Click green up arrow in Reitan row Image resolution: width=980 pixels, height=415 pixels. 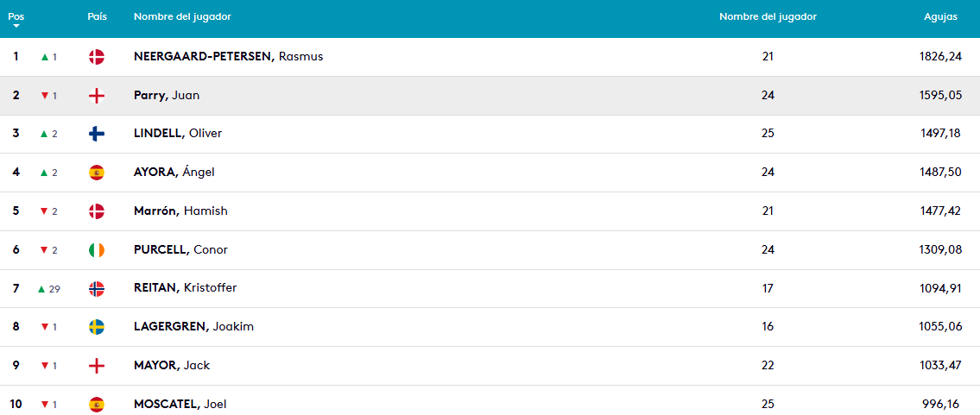point(41,289)
